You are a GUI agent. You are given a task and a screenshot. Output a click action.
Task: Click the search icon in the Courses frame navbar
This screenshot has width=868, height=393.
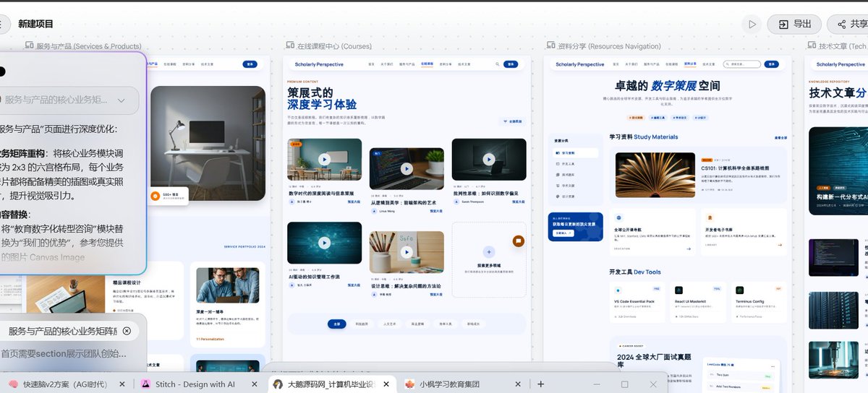click(x=498, y=64)
